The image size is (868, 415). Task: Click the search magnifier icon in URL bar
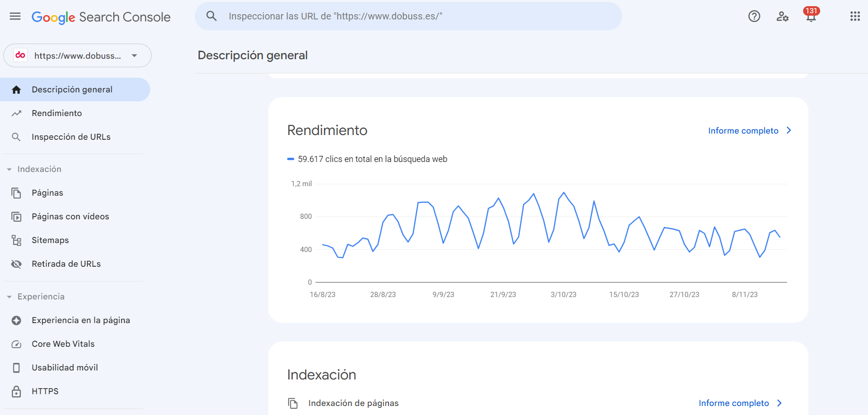point(211,16)
